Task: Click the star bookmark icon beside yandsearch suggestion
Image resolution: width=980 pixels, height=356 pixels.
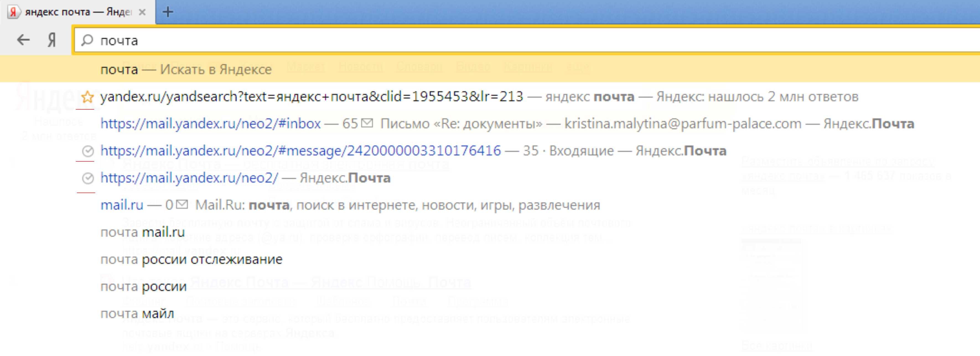Action: (87, 97)
